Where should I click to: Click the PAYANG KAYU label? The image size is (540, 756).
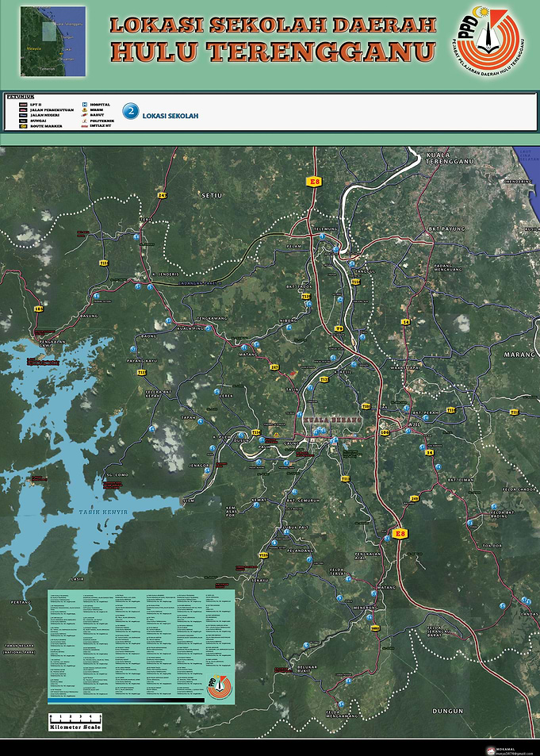pyautogui.click(x=142, y=361)
